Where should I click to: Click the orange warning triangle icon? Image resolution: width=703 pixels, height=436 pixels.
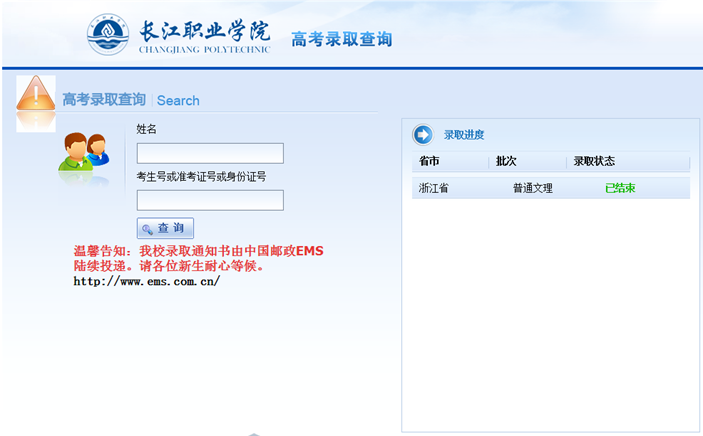point(36,96)
